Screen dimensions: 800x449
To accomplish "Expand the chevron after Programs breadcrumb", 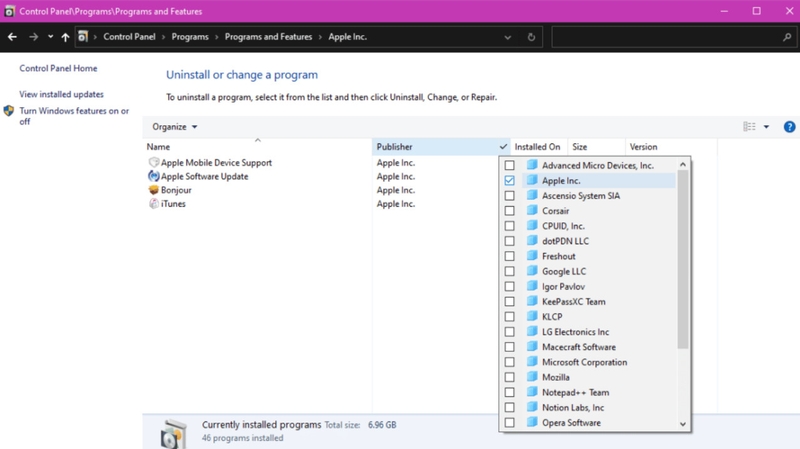I will tap(217, 37).
